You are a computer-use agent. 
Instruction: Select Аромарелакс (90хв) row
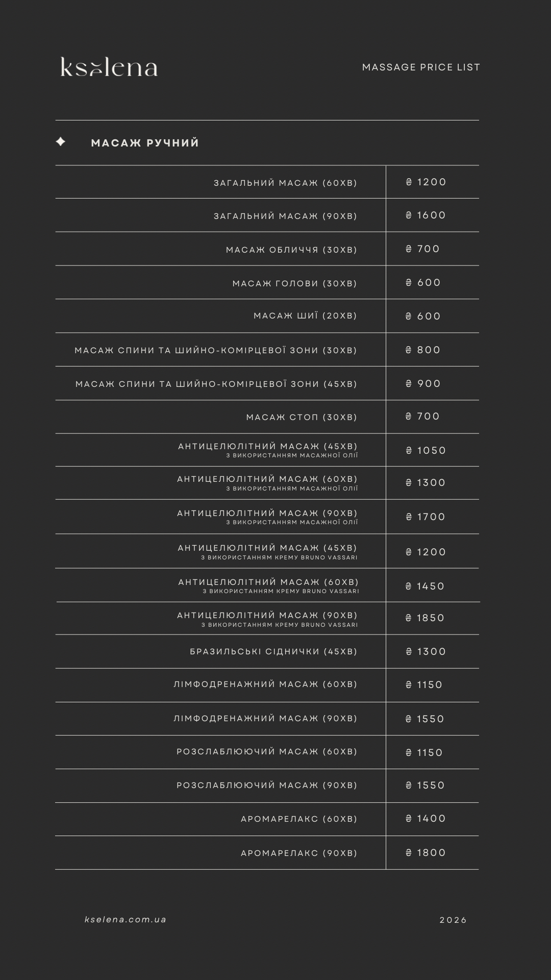click(x=267, y=853)
